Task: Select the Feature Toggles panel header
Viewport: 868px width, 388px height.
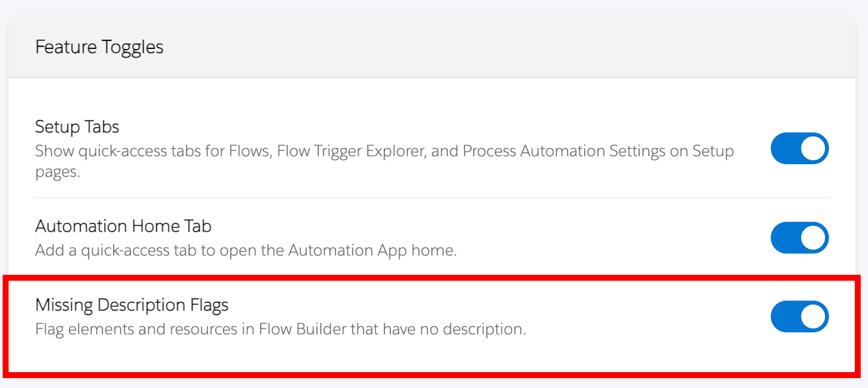Action: coord(98,46)
